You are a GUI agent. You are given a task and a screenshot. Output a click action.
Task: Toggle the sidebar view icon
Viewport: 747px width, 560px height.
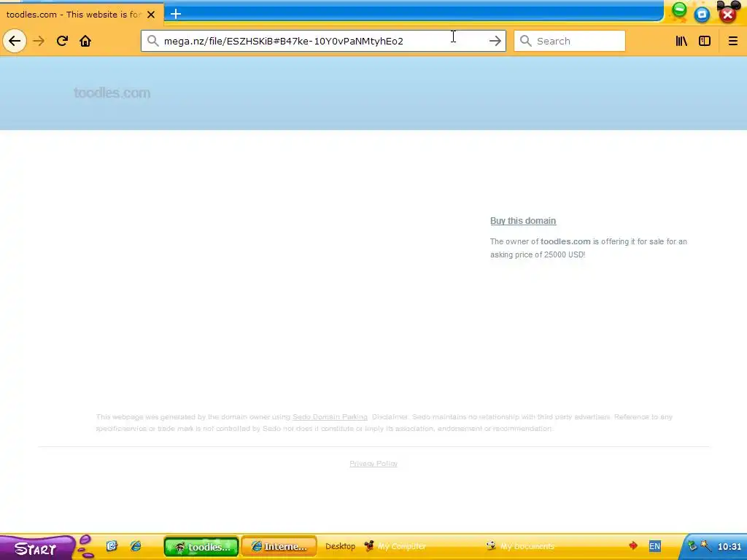tap(705, 41)
